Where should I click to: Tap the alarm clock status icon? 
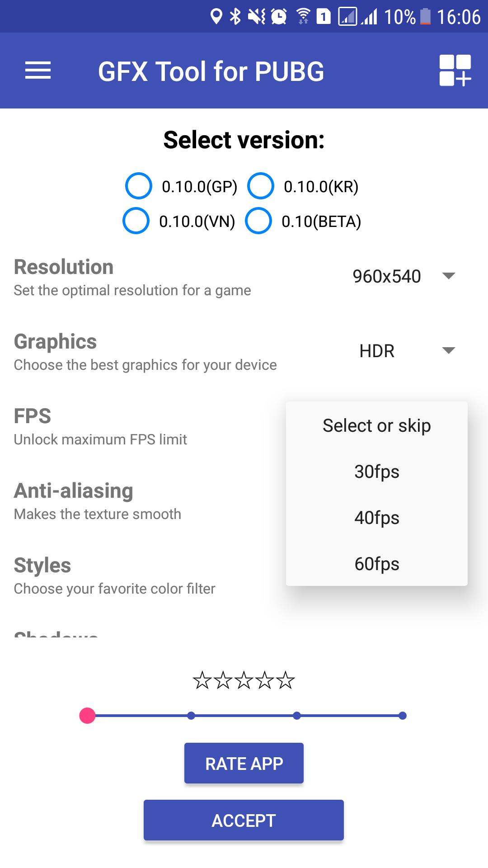pos(279,17)
